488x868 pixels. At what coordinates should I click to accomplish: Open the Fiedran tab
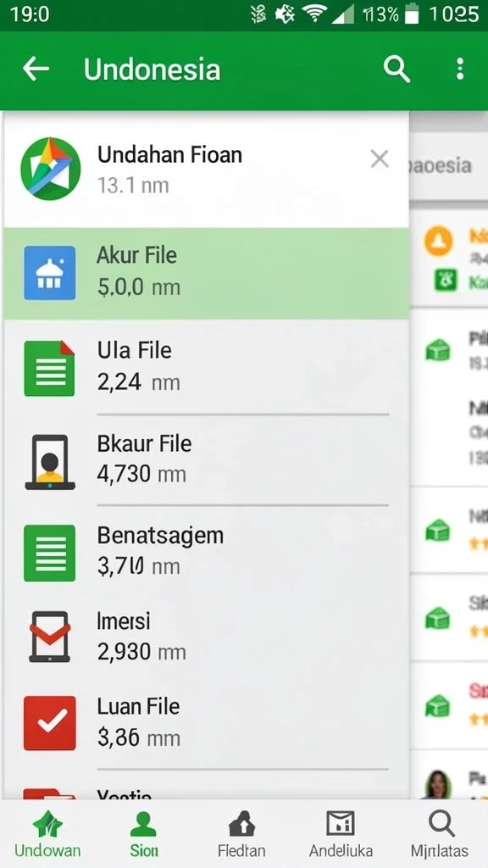pyautogui.click(x=241, y=835)
